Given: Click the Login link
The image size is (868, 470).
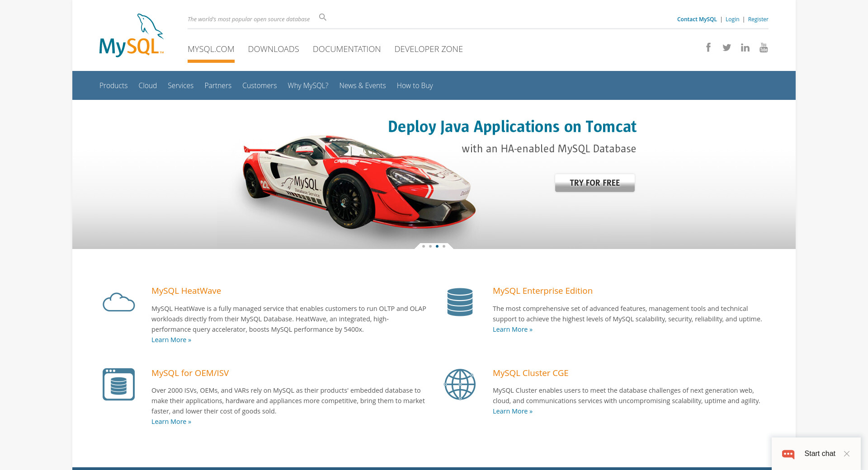Looking at the screenshot, I should 732,19.
